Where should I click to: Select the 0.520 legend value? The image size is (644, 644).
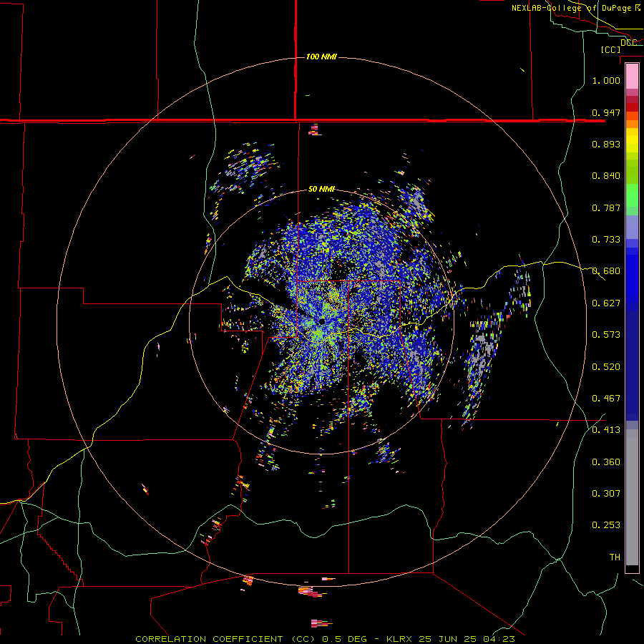tap(606, 366)
